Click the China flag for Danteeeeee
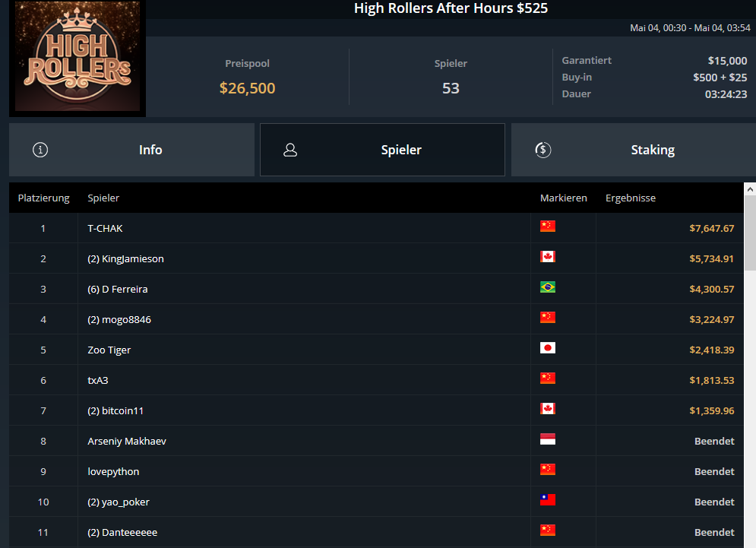The height and width of the screenshot is (548, 756). pos(548,531)
